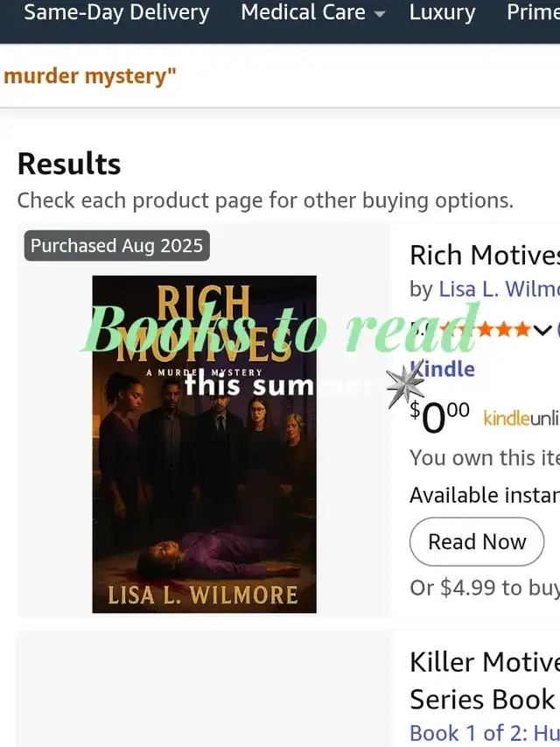This screenshot has height=747, width=560.
Task: Open the Rich Motives title link
Action: click(x=484, y=255)
